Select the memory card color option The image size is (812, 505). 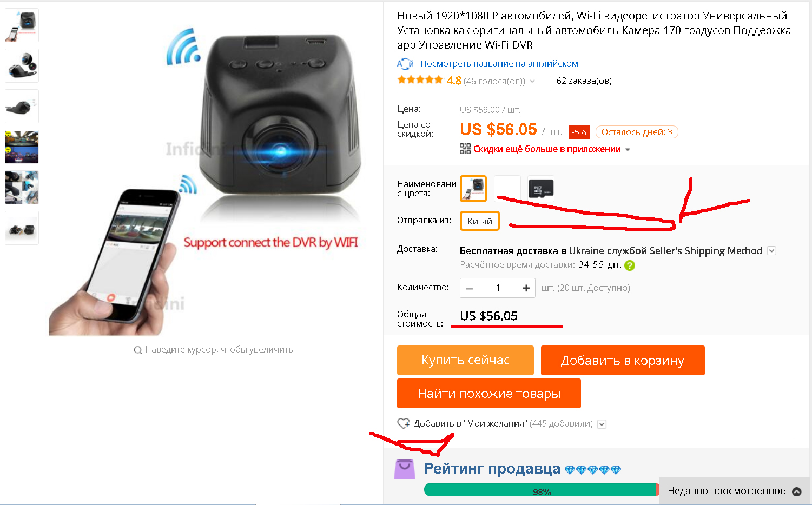[541, 189]
